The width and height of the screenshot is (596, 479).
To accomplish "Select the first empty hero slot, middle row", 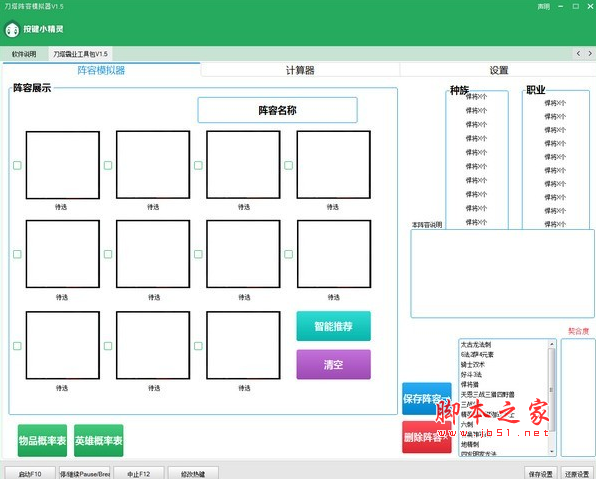I will point(63,254).
